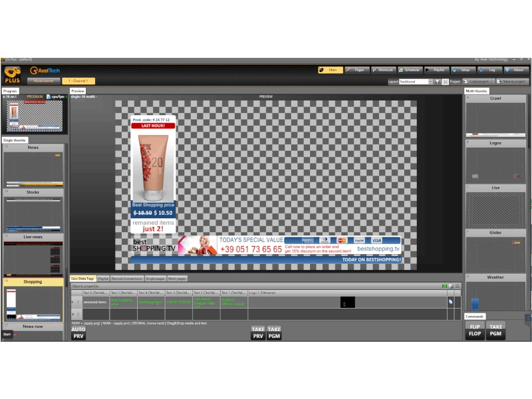The height and width of the screenshot is (399, 532).
Task: Click Save as project
Action: coord(512,81)
